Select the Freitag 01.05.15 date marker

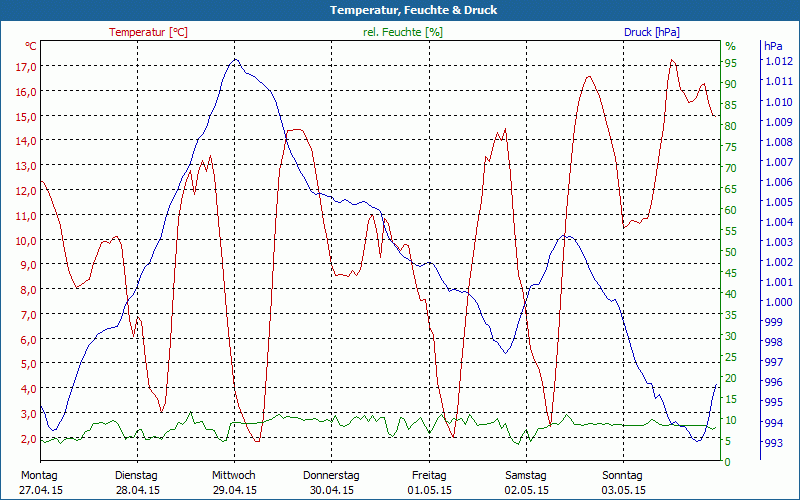[429, 482]
